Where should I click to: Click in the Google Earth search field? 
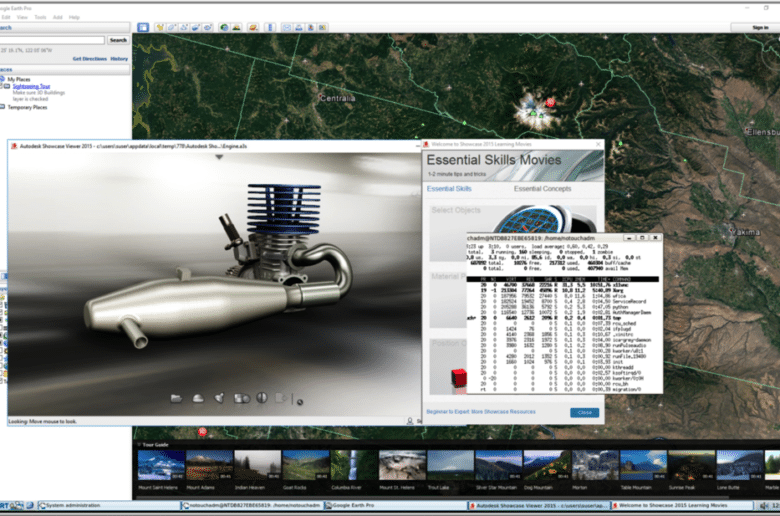52,40
